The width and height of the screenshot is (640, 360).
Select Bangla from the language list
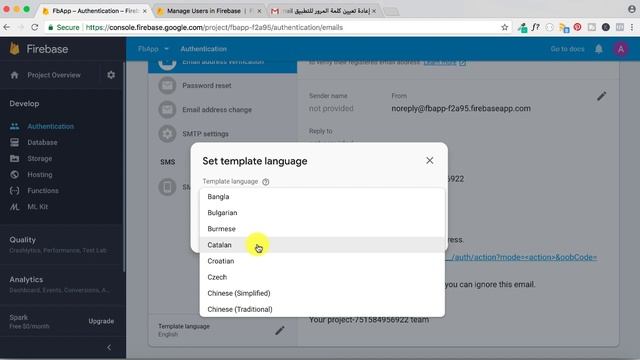coord(322,197)
